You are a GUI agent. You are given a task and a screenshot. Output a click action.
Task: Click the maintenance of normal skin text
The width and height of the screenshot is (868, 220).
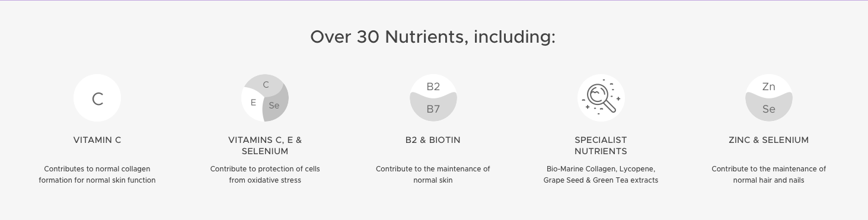click(x=433, y=174)
